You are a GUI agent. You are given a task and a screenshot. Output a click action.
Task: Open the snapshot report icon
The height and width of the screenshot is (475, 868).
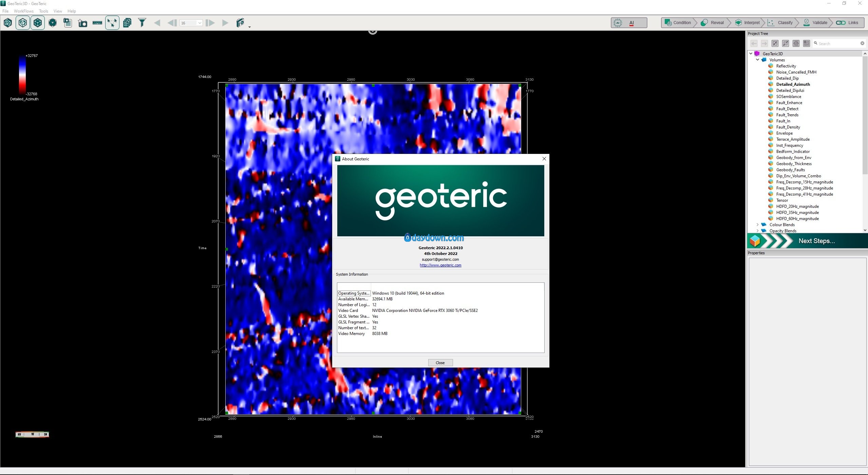(68, 23)
